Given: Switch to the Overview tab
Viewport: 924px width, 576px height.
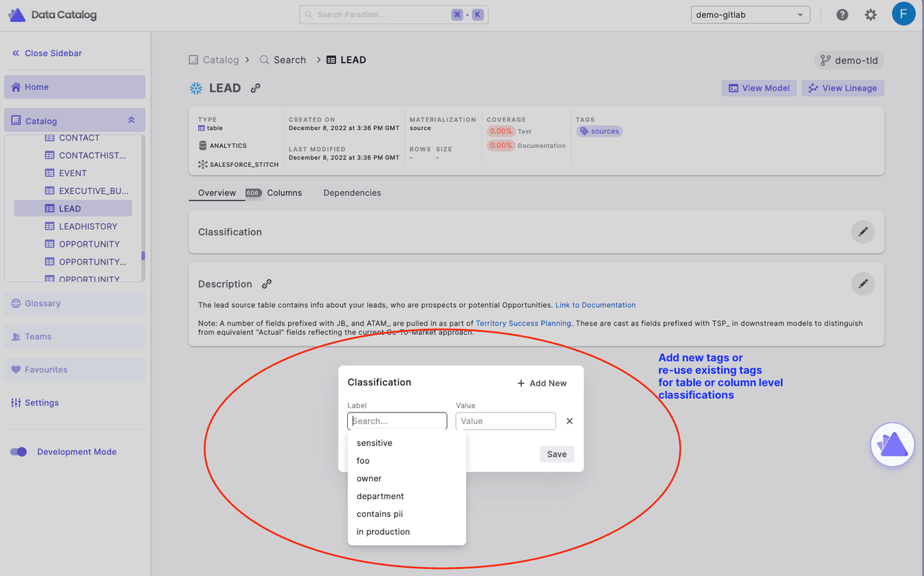Looking at the screenshot, I should (217, 193).
